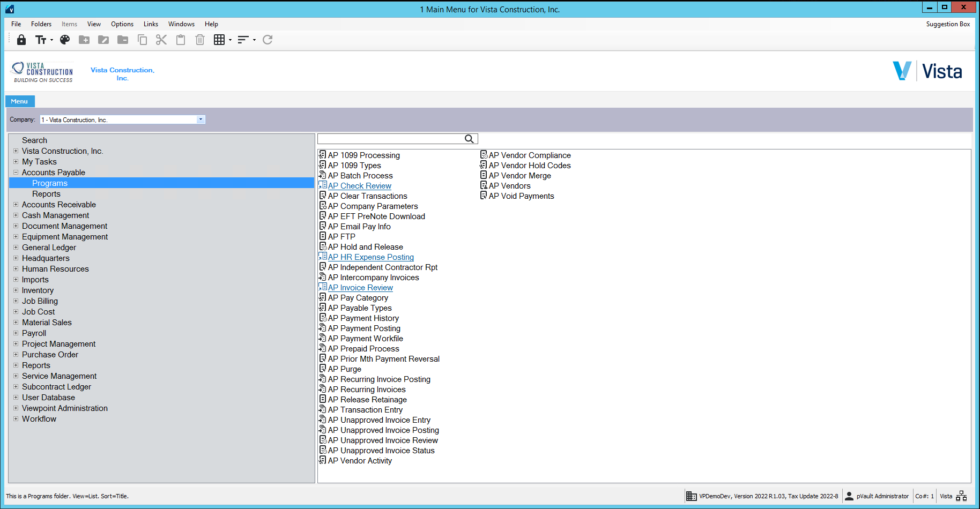Click the new folder icon
Screen dimensions: 980x509
coord(84,40)
